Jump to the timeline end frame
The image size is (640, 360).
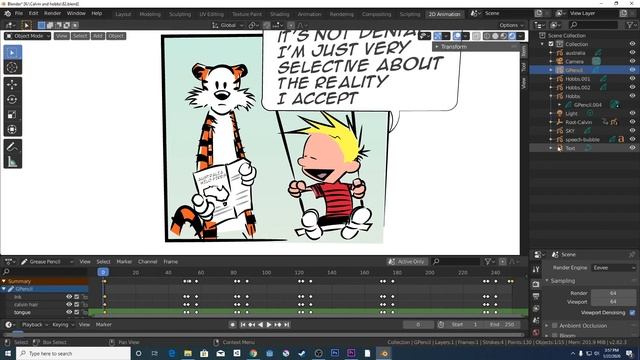[x=287, y=324]
